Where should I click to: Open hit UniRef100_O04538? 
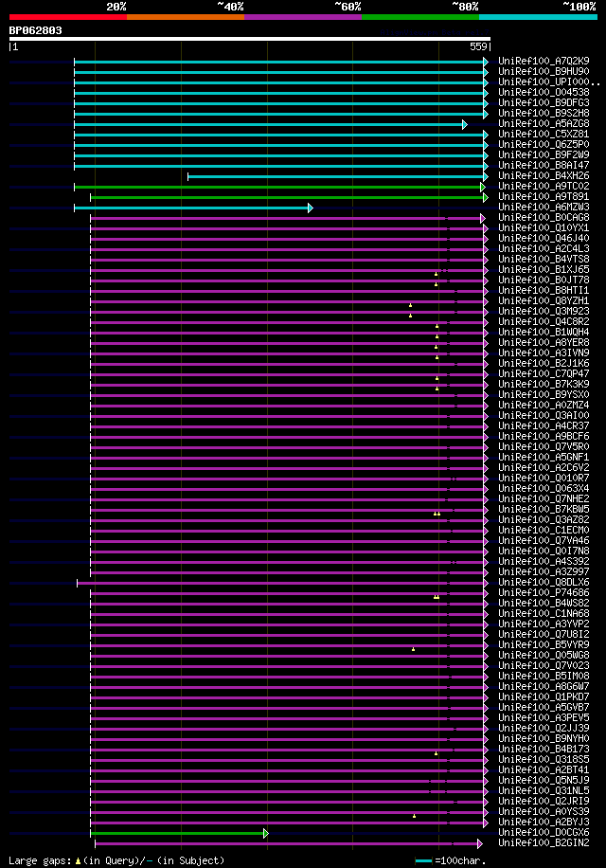(544, 93)
